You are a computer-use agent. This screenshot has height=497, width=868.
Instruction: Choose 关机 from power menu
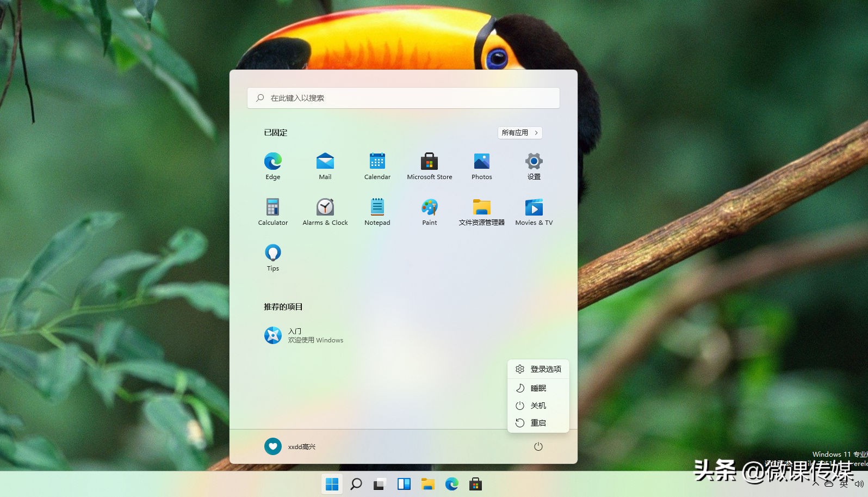(x=538, y=406)
